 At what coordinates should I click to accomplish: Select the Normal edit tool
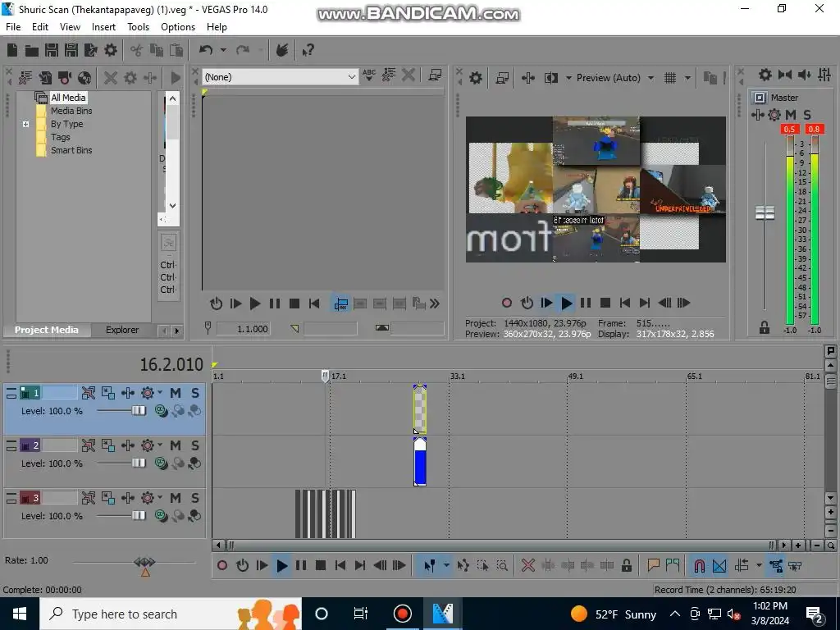[430, 565]
